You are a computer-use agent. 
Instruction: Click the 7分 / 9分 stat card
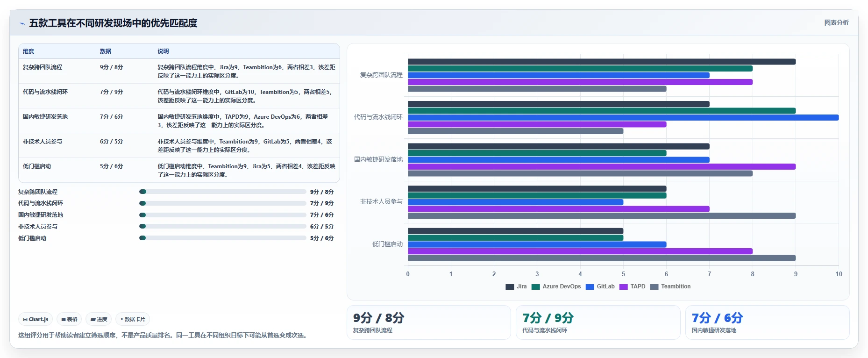point(598,322)
